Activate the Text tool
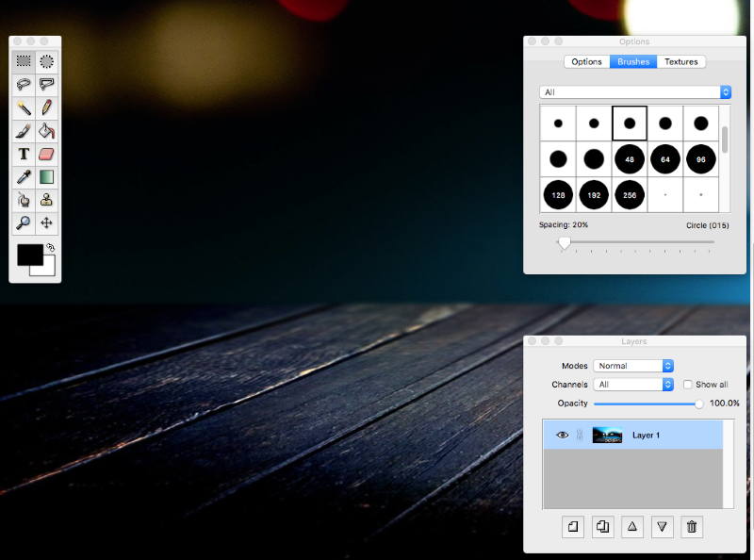This screenshot has height=560, width=754. [x=24, y=154]
